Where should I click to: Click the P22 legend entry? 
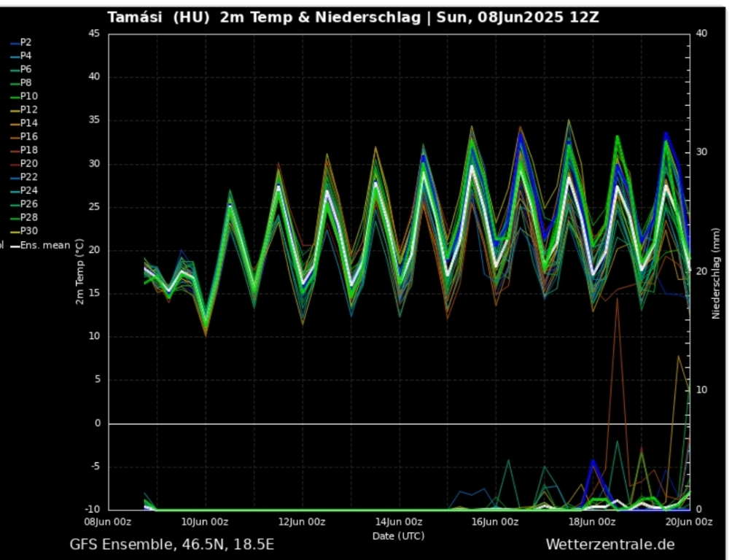click(x=28, y=177)
